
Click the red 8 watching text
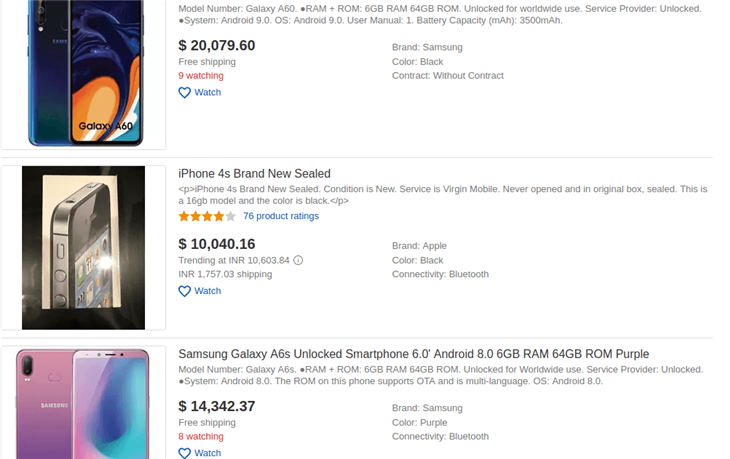click(x=201, y=436)
